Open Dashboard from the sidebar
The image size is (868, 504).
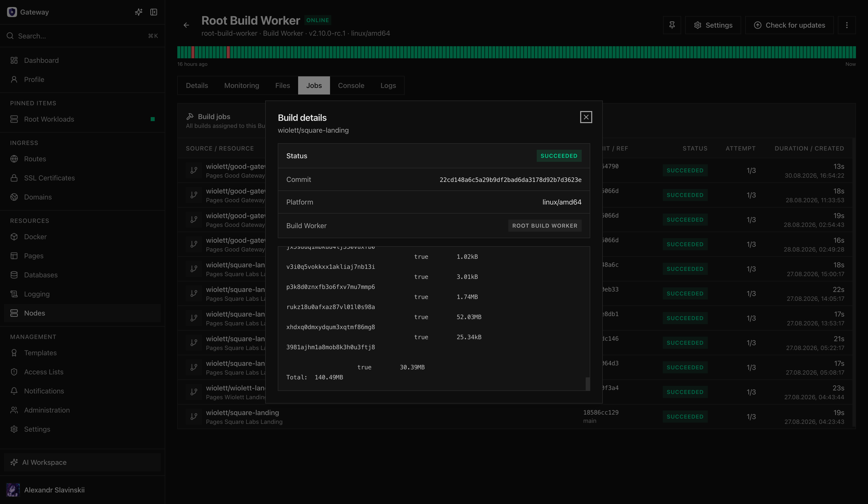coord(82,60)
